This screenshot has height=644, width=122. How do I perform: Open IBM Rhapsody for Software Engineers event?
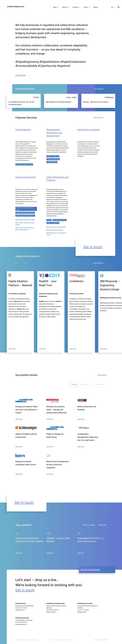(61, 101)
